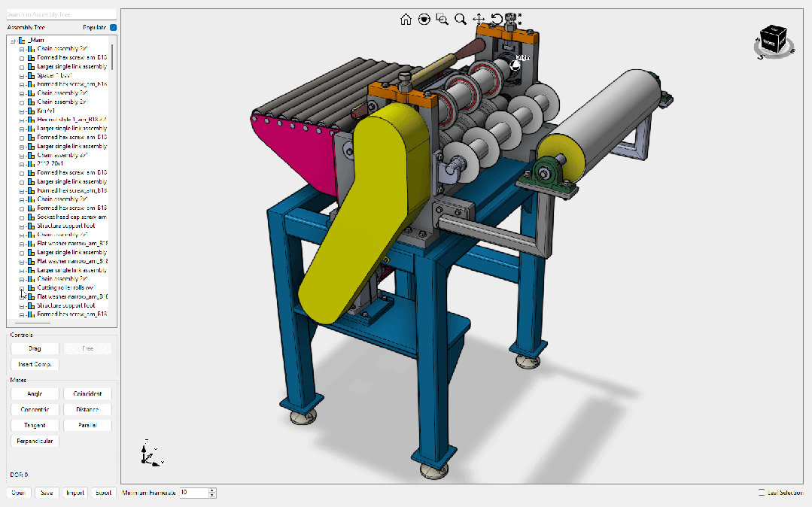Expand the Hex nut style 1 node
The image size is (812, 507).
pyautogui.click(x=22, y=120)
